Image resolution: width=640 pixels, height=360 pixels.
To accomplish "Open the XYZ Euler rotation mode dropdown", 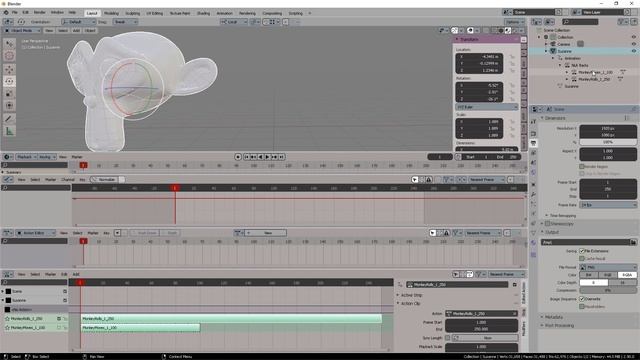I will tap(487, 107).
